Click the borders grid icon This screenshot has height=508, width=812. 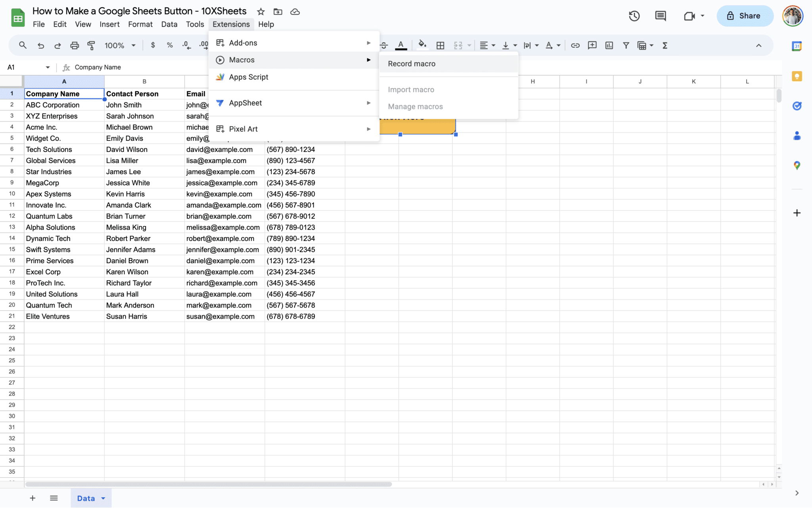coord(440,45)
